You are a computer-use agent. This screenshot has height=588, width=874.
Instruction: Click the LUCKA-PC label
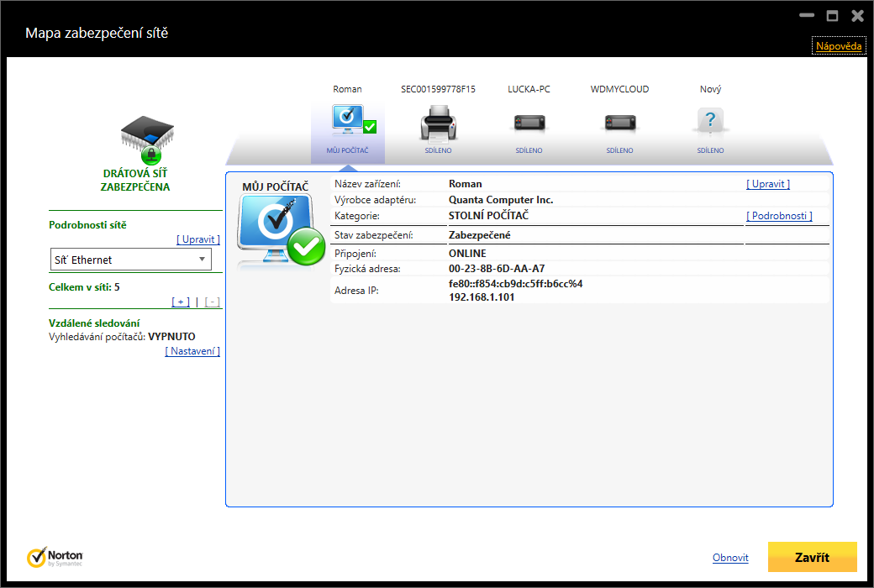click(529, 89)
